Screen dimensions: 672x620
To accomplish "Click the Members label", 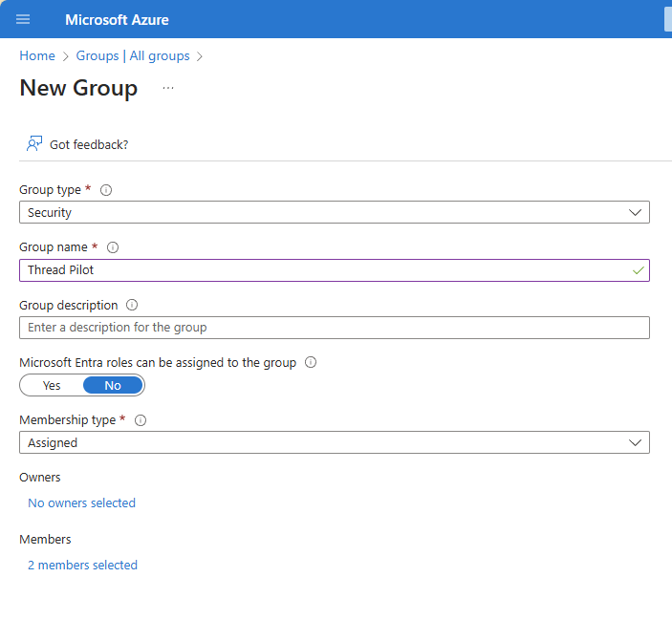I will (45, 540).
